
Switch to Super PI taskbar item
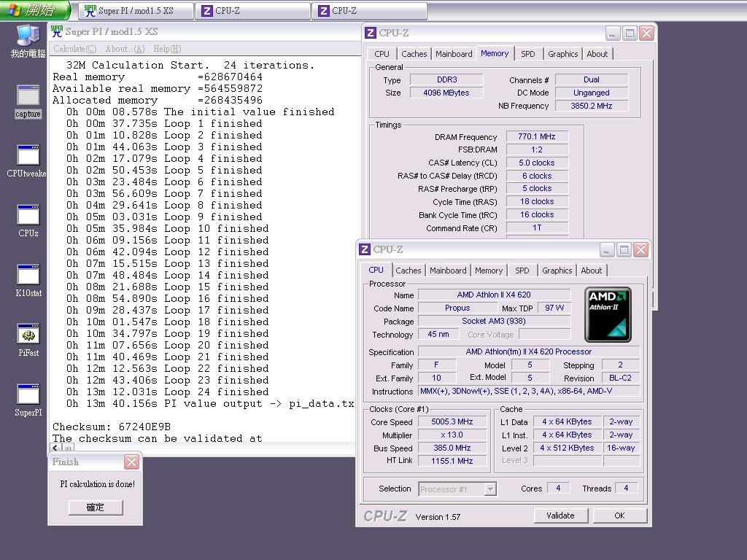pyautogui.click(x=136, y=11)
